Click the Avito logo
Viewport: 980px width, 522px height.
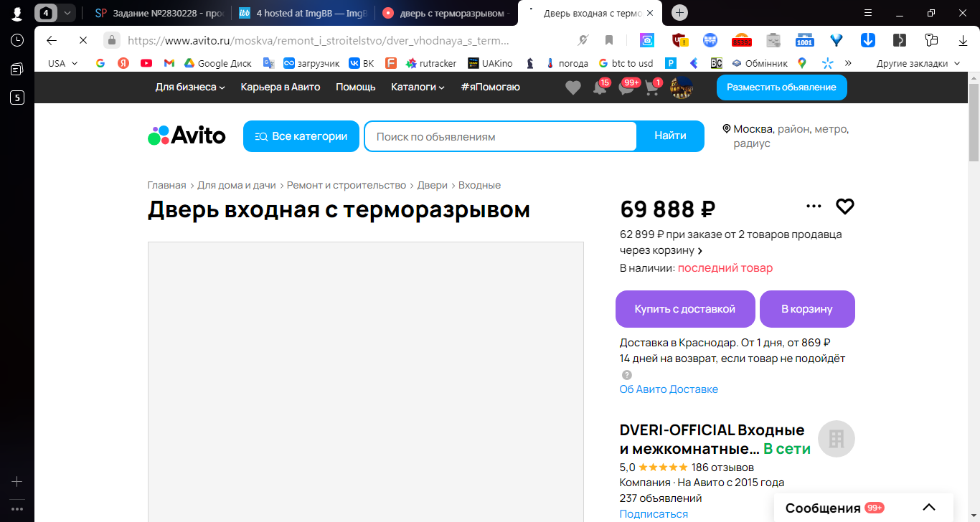[187, 136]
